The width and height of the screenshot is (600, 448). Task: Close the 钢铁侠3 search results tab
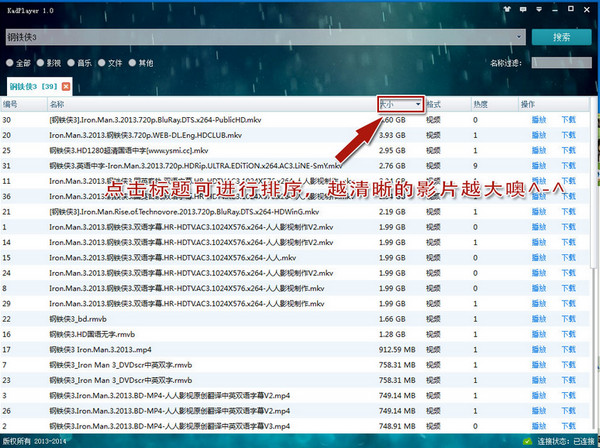click(x=66, y=88)
